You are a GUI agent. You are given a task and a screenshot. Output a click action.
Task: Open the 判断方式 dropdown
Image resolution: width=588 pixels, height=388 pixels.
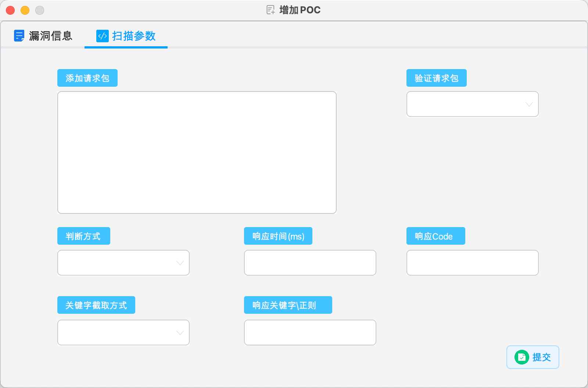(123, 263)
